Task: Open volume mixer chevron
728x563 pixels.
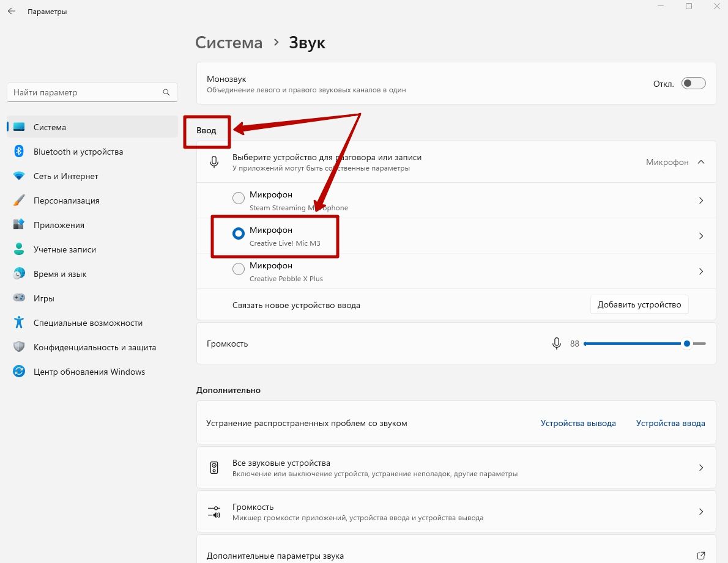Action: [x=701, y=512]
